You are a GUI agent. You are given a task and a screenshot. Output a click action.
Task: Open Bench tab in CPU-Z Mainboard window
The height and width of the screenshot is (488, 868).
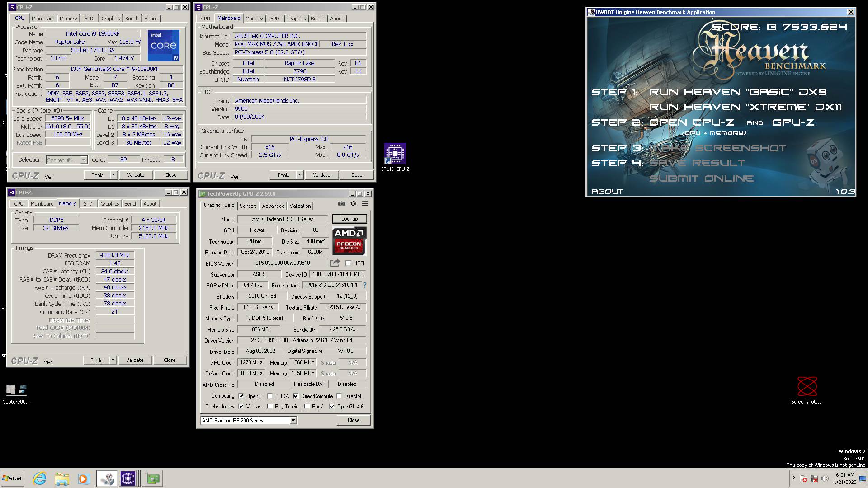coord(317,19)
